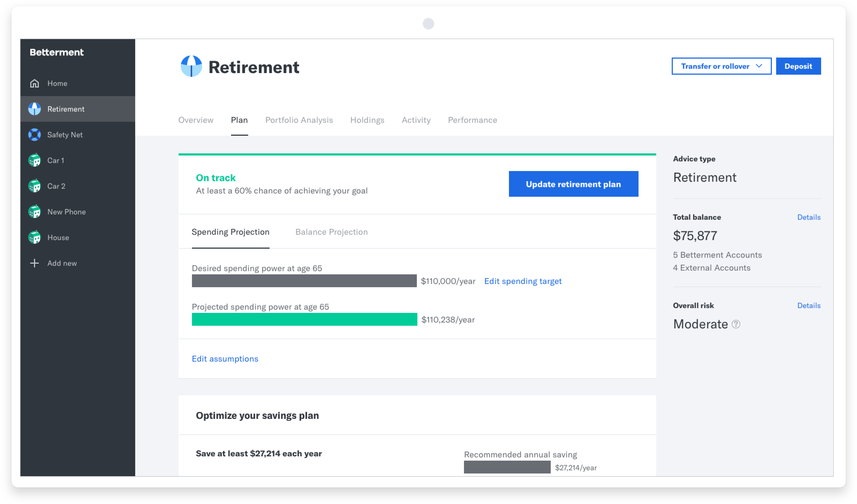Switch to Balance Projection view
Viewport: 857px width, 504px height.
point(331,232)
